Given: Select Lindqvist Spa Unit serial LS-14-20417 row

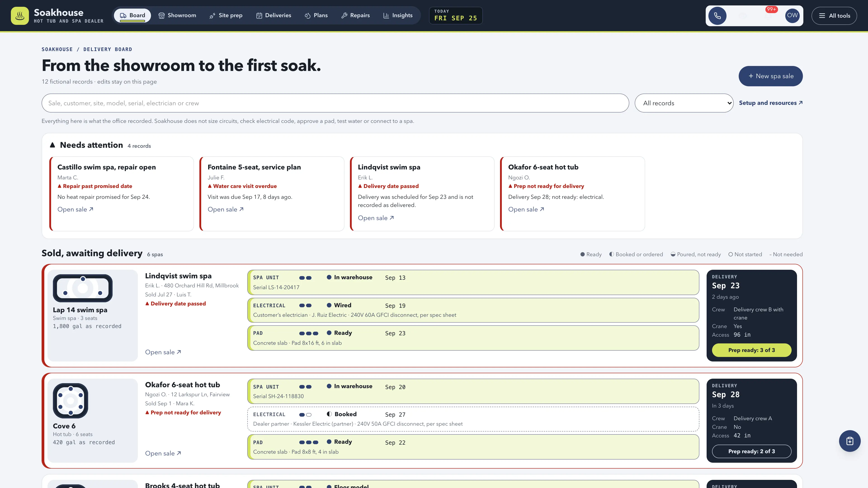Looking at the screenshot, I should tap(473, 282).
